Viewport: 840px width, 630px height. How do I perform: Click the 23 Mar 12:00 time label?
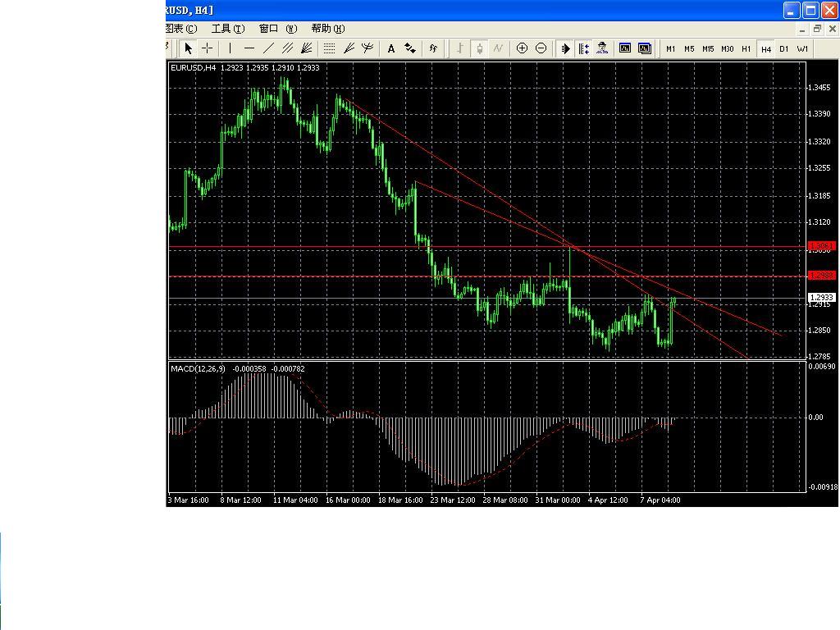click(x=453, y=500)
